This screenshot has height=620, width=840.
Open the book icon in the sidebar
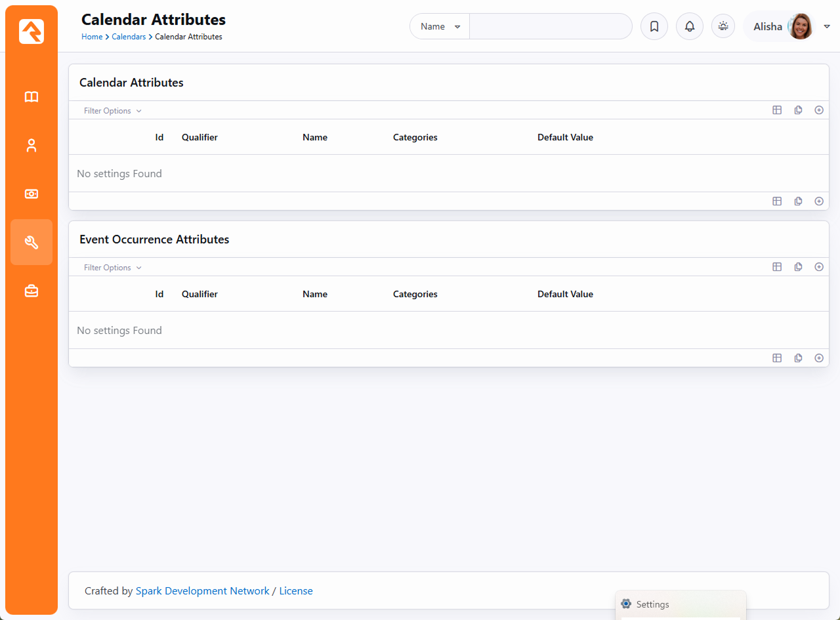(x=31, y=97)
